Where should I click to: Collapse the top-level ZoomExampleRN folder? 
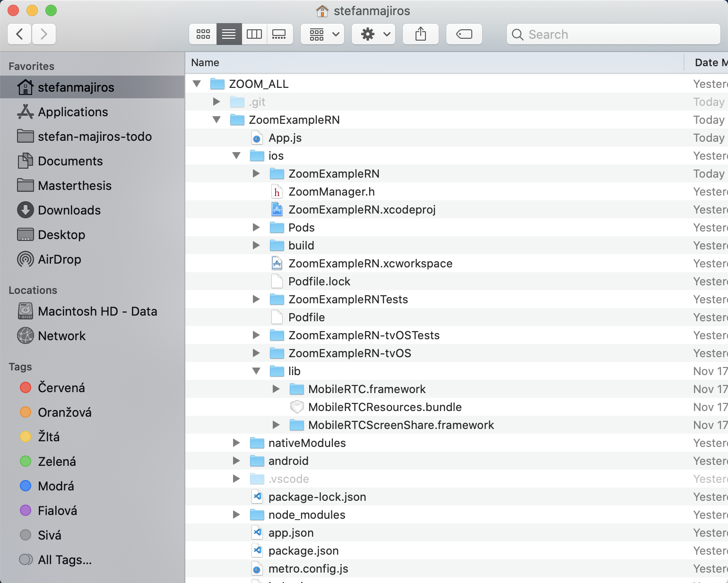tap(217, 120)
